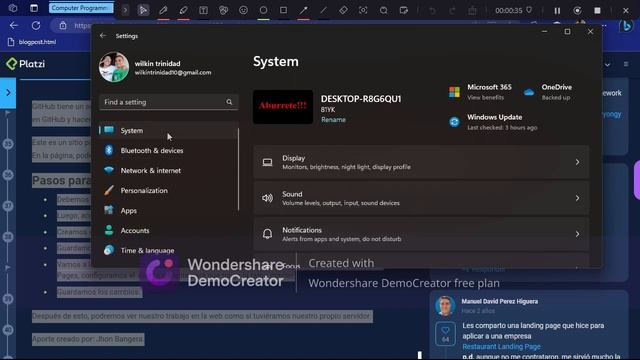Click the site lock icon in address bar
640x360 pixels.
(x=63, y=26)
